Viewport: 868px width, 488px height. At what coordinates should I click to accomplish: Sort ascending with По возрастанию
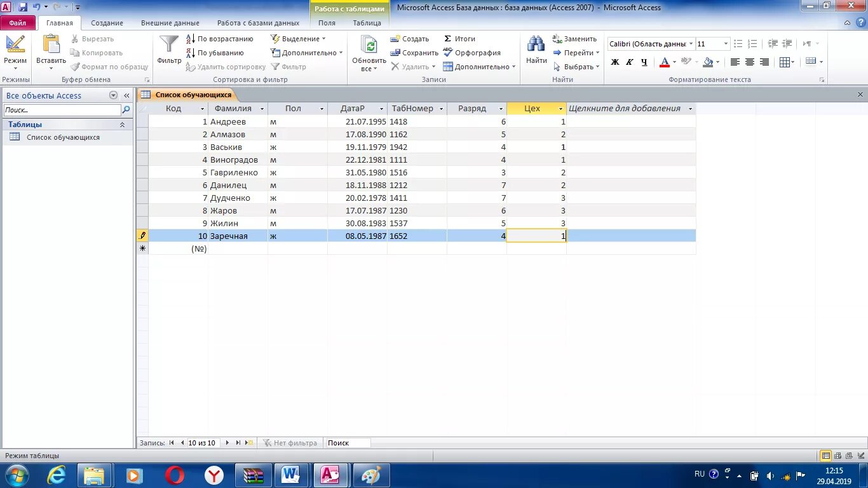pyautogui.click(x=220, y=39)
